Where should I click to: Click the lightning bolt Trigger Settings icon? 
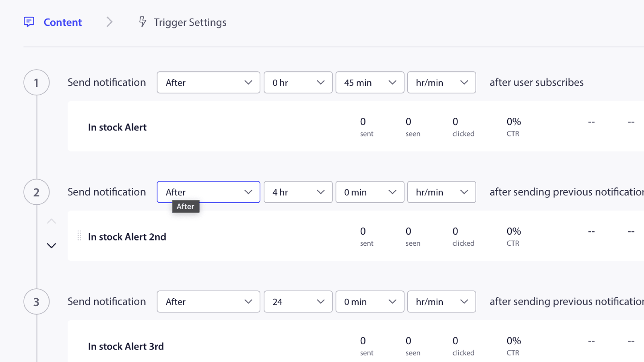tap(142, 22)
